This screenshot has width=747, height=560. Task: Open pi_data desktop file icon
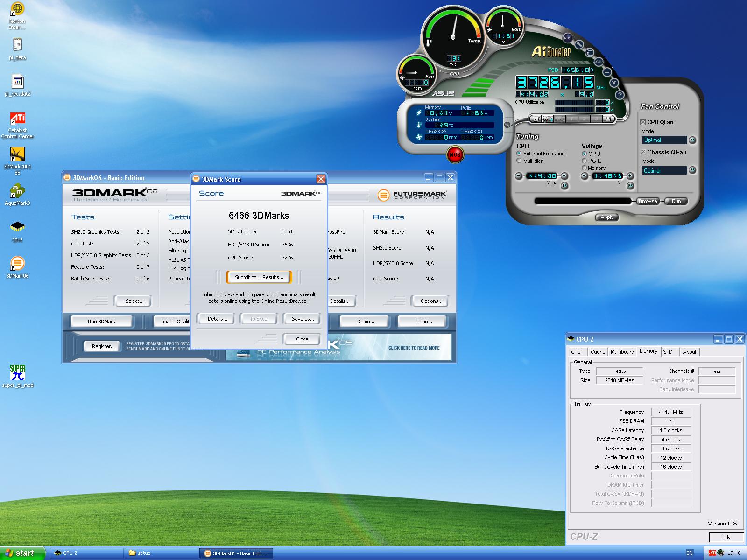(x=17, y=49)
